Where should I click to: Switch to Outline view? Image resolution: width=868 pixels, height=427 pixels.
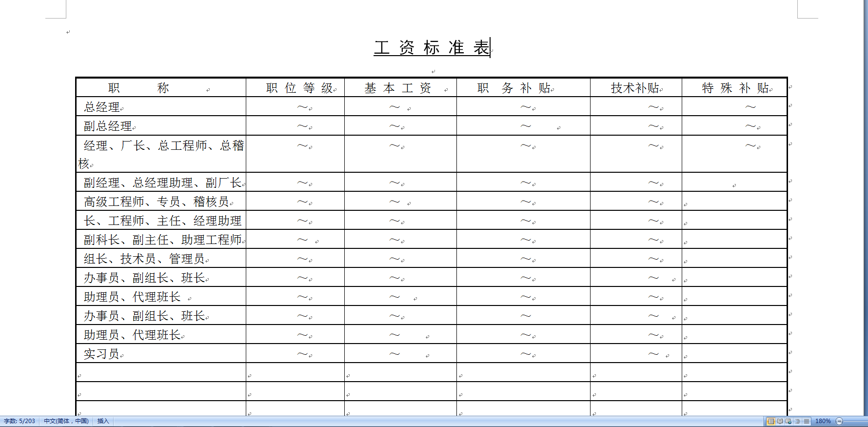pyautogui.click(x=797, y=421)
